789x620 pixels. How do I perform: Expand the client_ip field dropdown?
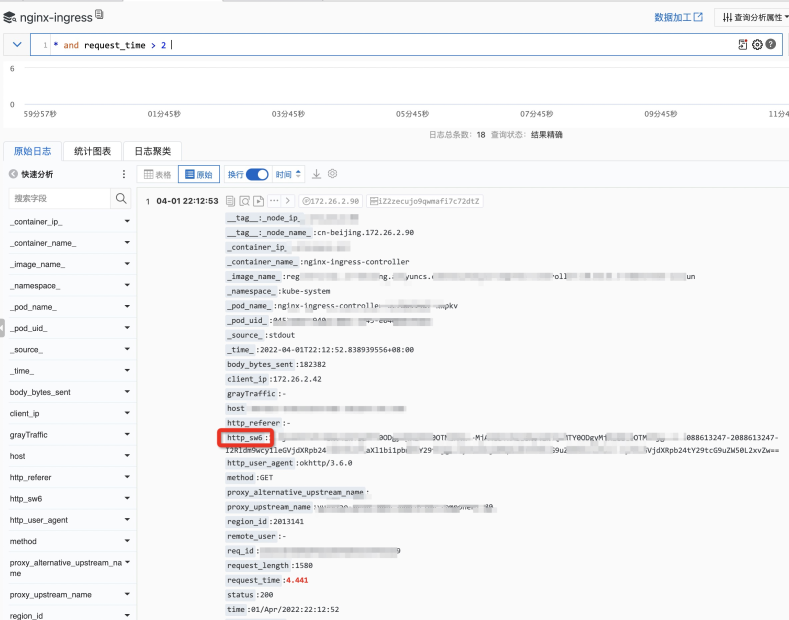click(x=127, y=413)
